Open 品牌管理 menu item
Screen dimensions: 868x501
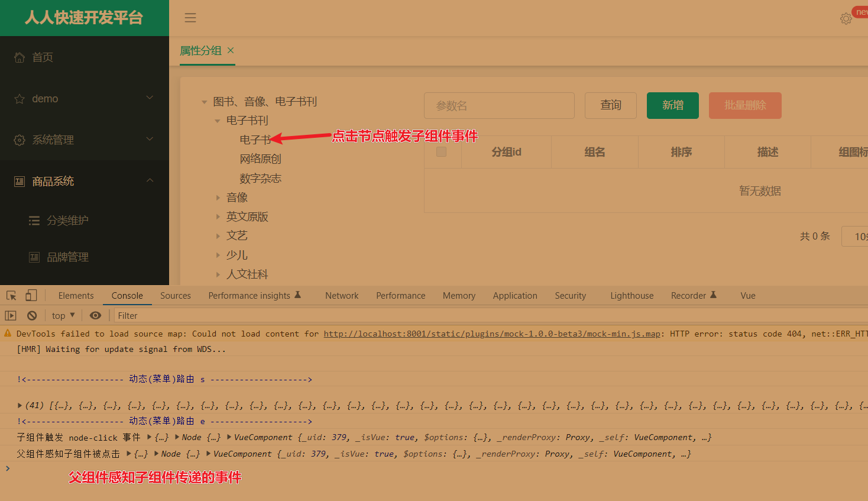pyautogui.click(x=67, y=257)
